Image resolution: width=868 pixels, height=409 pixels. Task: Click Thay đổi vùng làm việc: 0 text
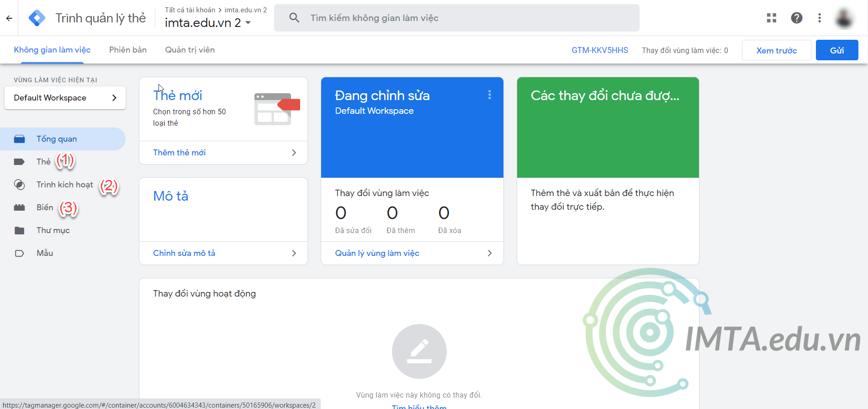pos(685,50)
